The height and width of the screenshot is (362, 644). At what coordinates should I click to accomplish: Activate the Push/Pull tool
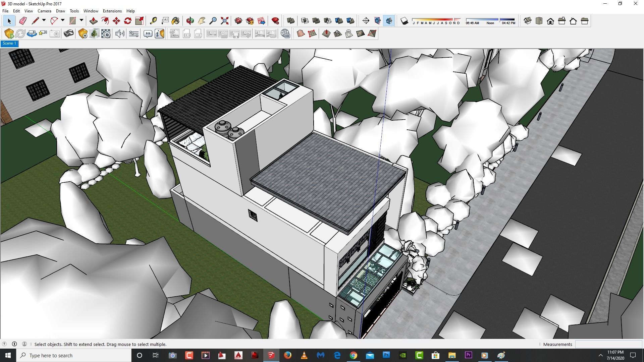click(x=93, y=21)
